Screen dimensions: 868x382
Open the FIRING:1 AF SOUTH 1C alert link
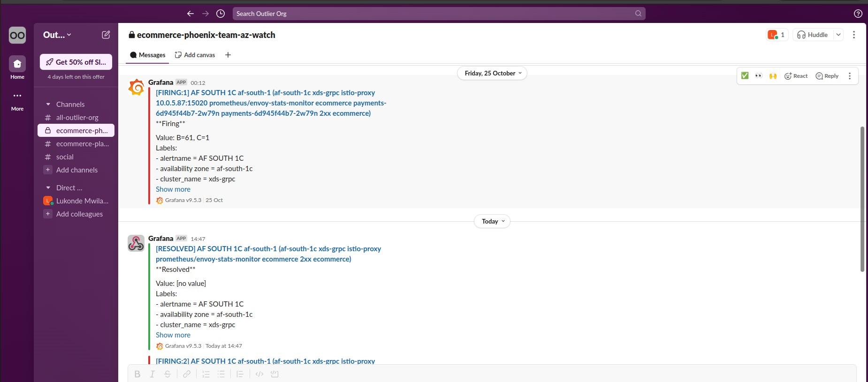point(271,103)
